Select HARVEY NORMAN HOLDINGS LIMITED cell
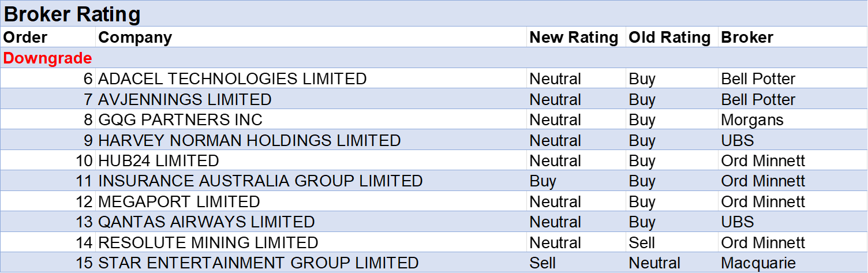 tap(249, 140)
